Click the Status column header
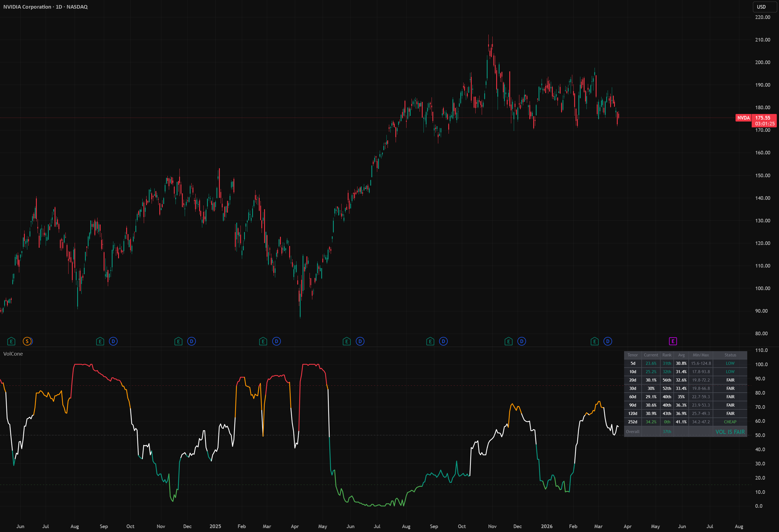The width and height of the screenshot is (779, 532). [730, 355]
